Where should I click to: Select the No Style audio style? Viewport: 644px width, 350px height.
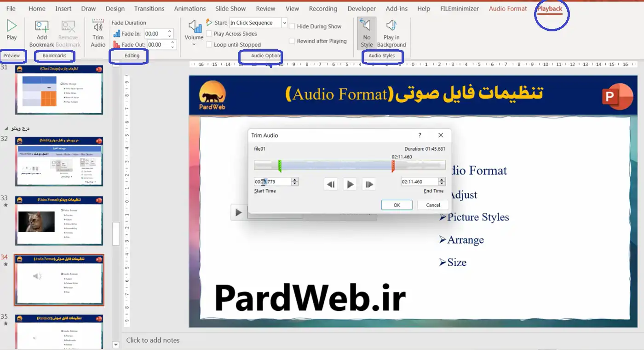pos(367,33)
